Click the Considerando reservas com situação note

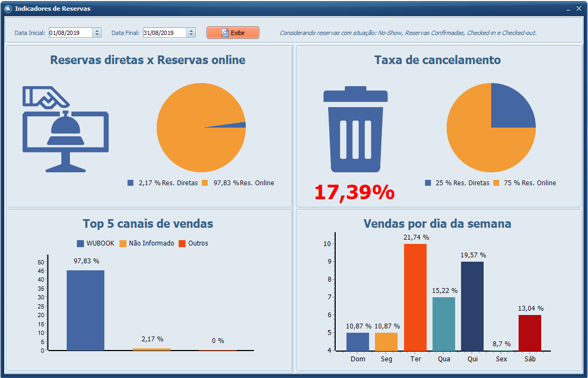pos(408,33)
